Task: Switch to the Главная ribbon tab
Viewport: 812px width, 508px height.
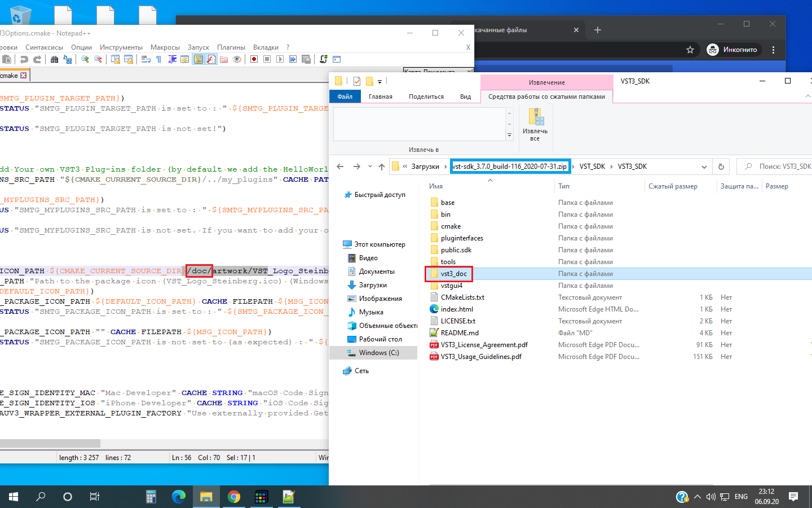Action: [x=381, y=97]
